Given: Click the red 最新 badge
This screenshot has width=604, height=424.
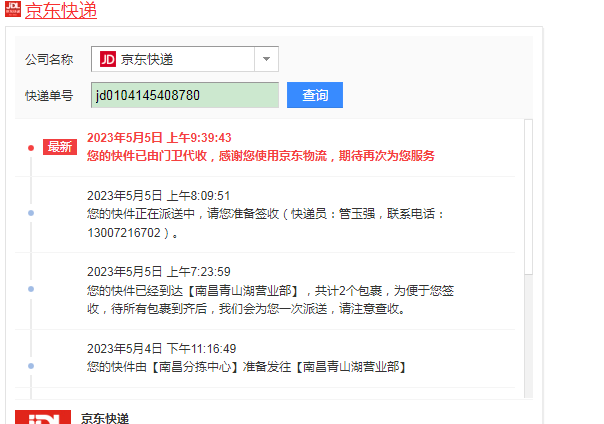Looking at the screenshot, I should coord(60,147).
